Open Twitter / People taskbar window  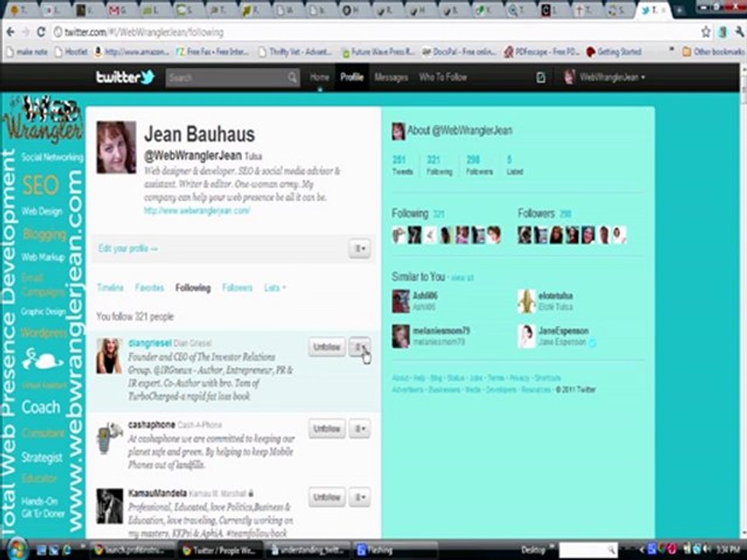[x=219, y=550]
